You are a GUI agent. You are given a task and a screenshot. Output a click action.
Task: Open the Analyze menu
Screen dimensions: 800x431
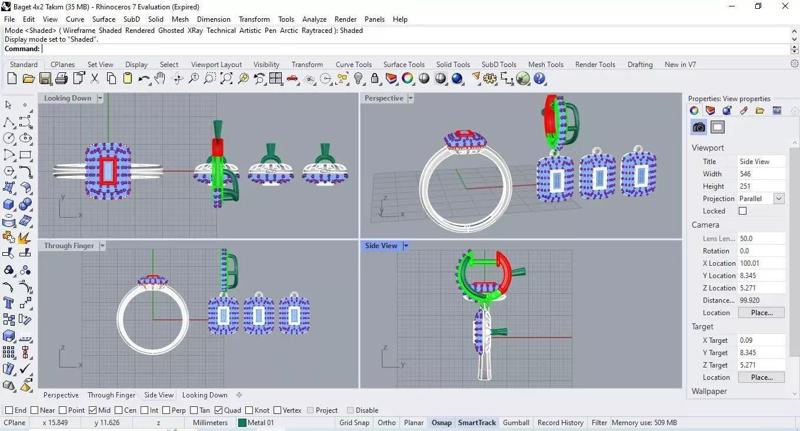coord(314,19)
